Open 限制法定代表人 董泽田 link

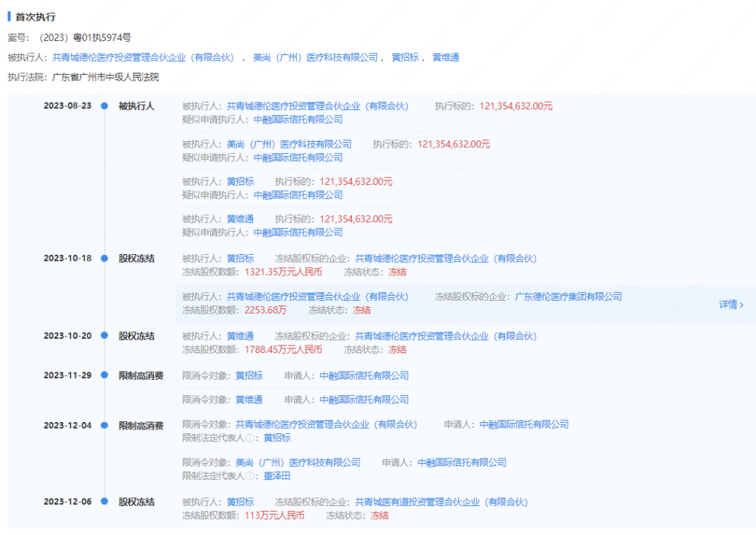277,476
